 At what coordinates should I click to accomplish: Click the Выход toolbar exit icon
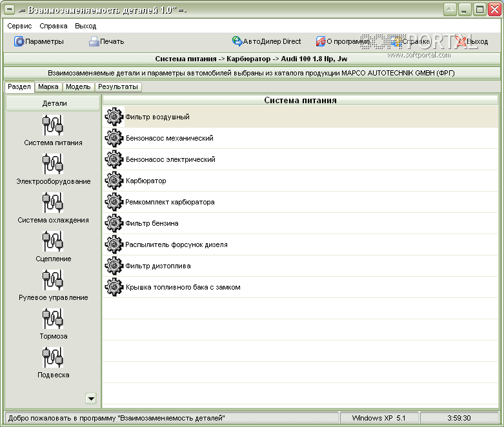pyautogui.click(x=461, y=41)
